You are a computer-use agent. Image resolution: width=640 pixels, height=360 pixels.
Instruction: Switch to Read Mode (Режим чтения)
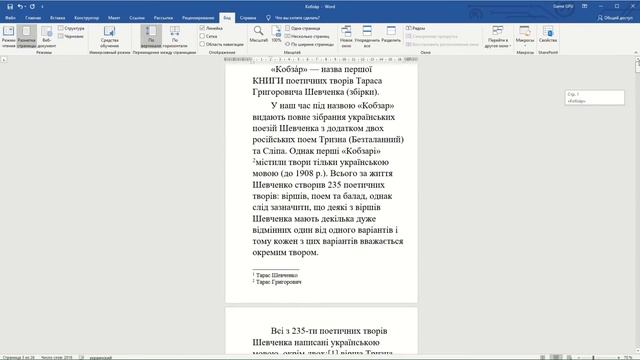pos(9,36)
